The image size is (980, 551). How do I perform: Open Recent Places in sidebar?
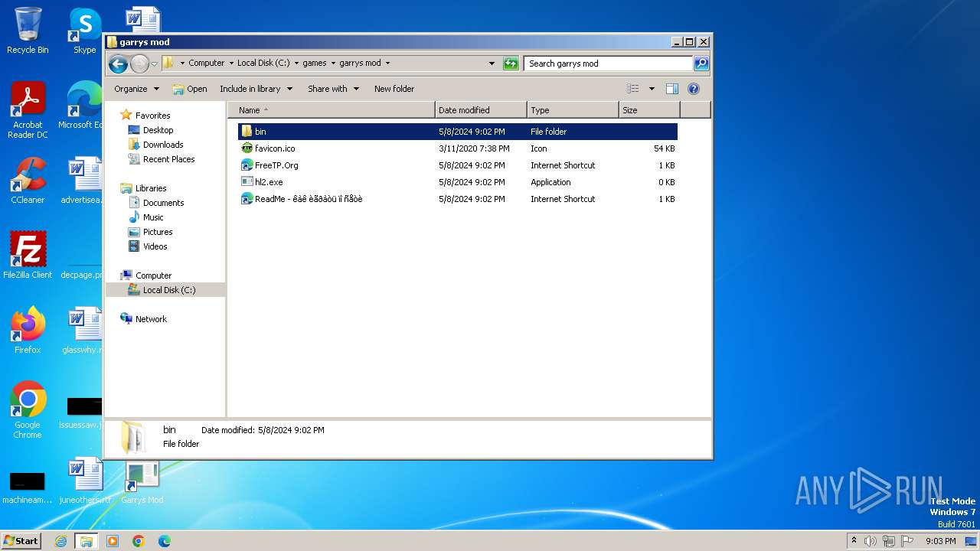(x=168, y=159)
